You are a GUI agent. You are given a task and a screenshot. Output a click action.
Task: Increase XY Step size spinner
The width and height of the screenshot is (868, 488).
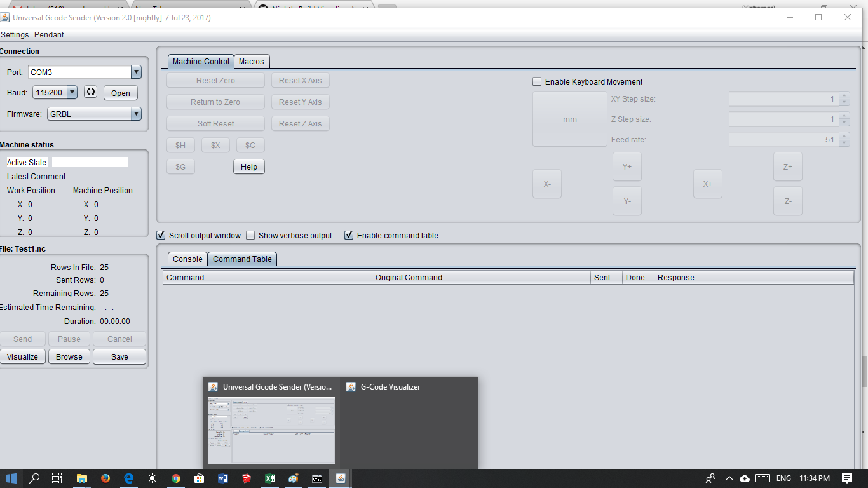click(844, 96)
